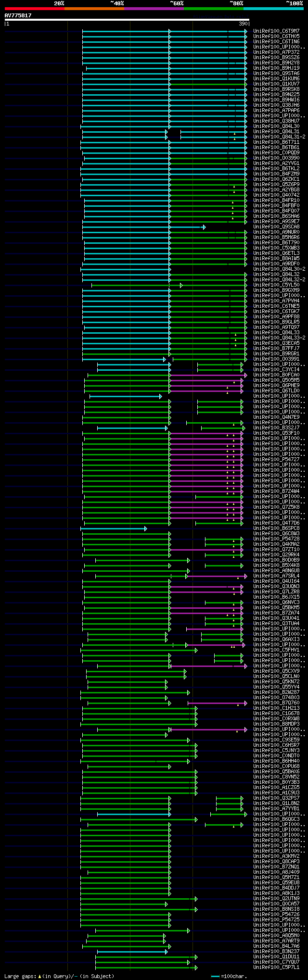The width and height of the screenshot is (308, 980).
Task: Open hit UniRef100_A2YVG1
Action: [x=276, y=163]
